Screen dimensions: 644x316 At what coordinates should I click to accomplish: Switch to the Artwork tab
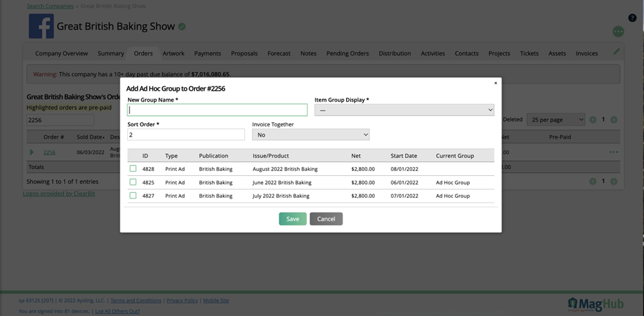[173, 54]
